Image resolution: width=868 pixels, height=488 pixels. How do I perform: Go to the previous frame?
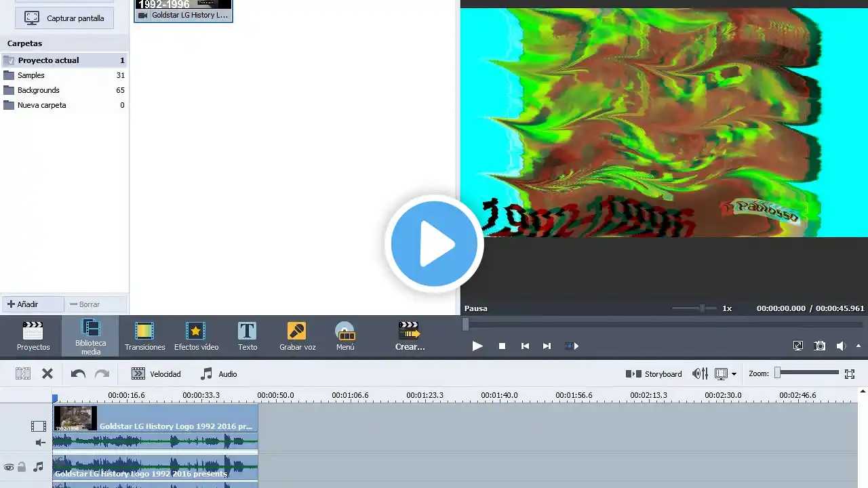[x=525, y=346]
